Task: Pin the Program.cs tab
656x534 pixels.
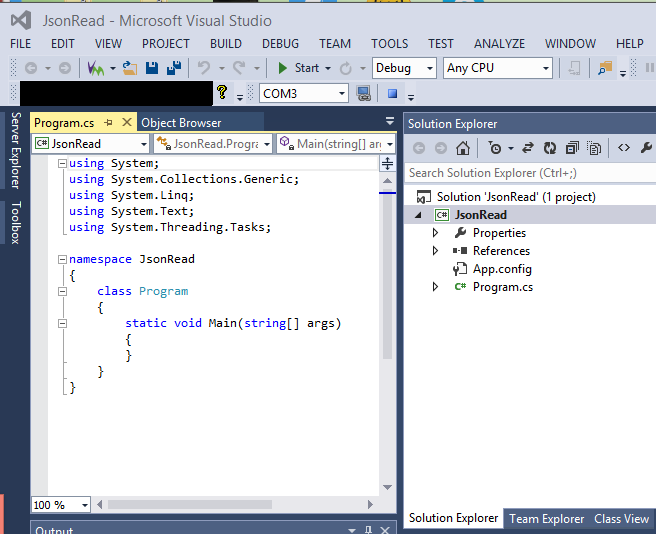Action: tap(108, 123)
